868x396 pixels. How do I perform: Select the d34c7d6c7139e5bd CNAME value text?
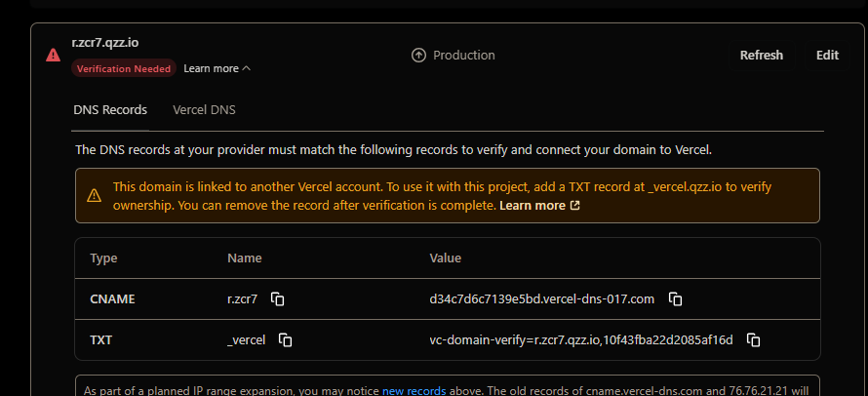click(541, 298)
